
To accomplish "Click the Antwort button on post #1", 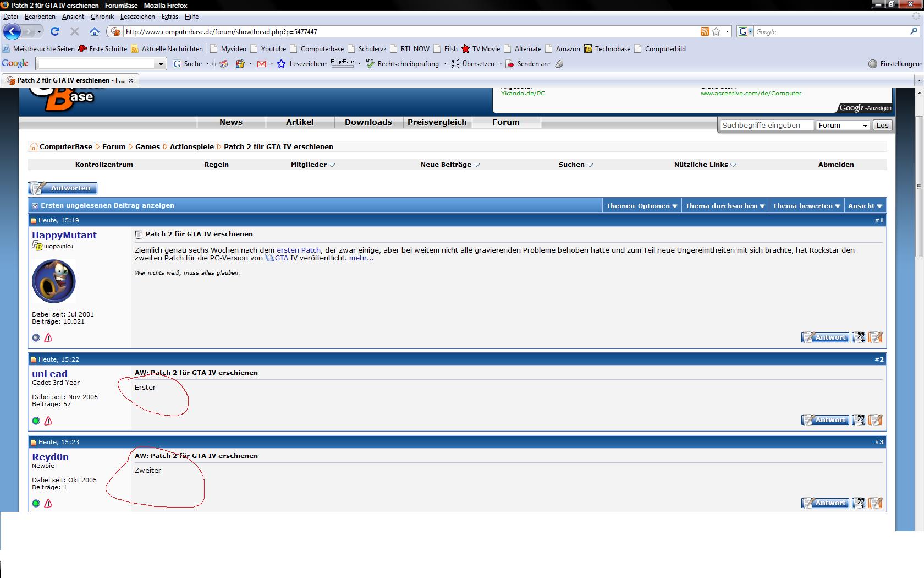I will tap(825, 337).
